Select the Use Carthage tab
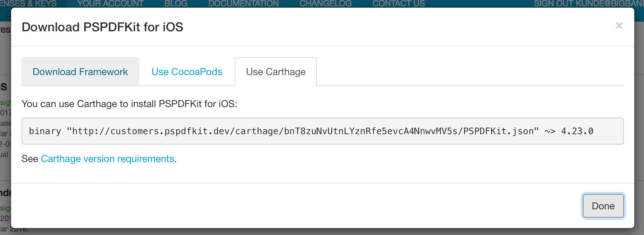 pyautogui.click(x=276, y=72)
